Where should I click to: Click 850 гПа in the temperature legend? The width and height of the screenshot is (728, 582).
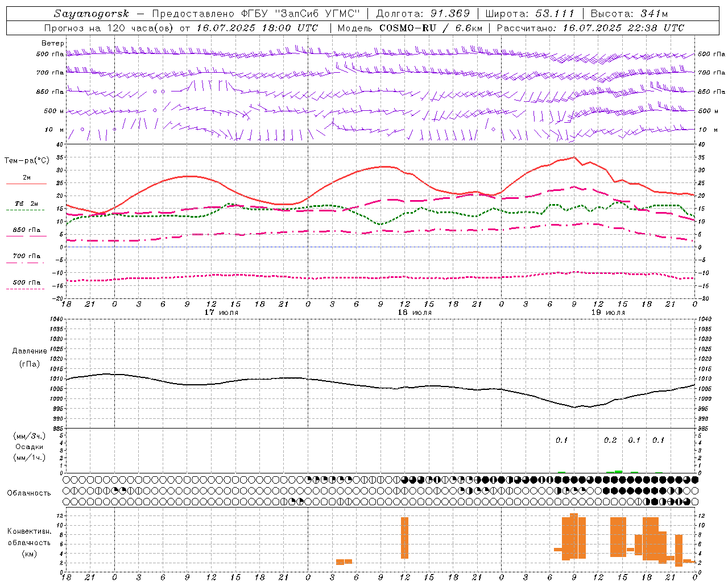[27, 230]
